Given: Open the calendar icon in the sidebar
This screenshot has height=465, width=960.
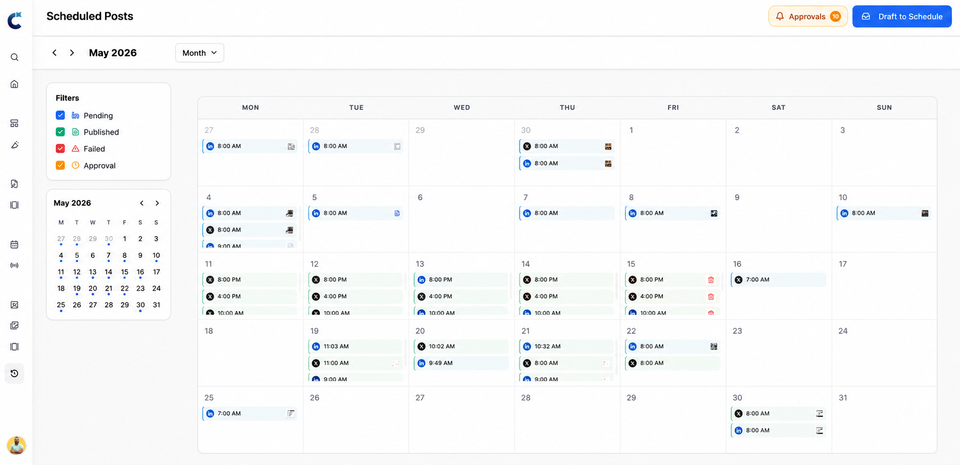Looking at the screenshot, I should tap(14, 245).
